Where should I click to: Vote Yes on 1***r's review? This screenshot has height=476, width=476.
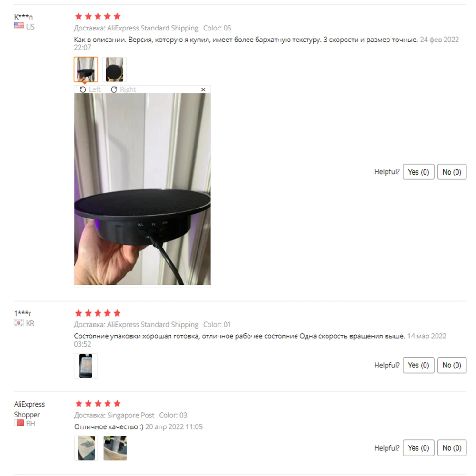click(x=418, y=365)
